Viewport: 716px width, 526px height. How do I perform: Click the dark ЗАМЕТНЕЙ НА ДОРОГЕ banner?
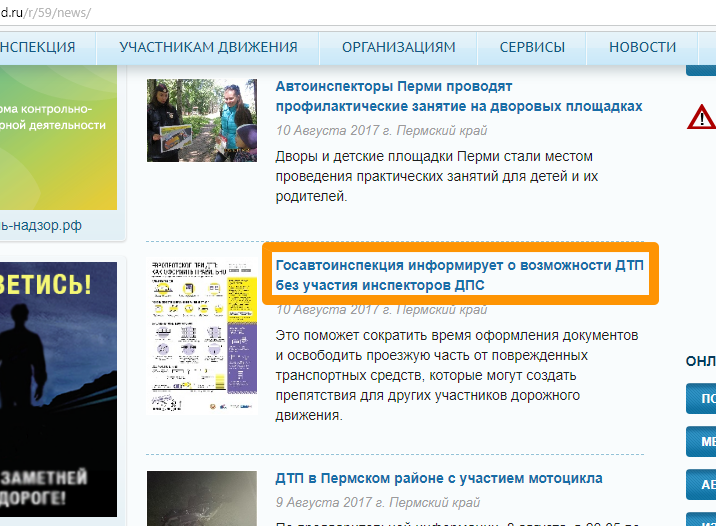pyautogui.click(x=58, y=390)
